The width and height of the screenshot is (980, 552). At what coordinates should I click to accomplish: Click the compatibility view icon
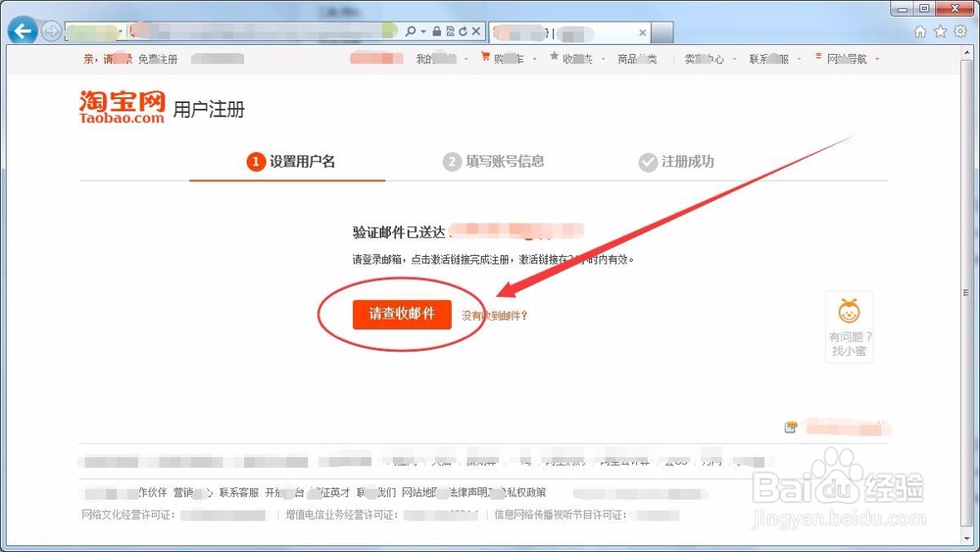pos(450,31)
